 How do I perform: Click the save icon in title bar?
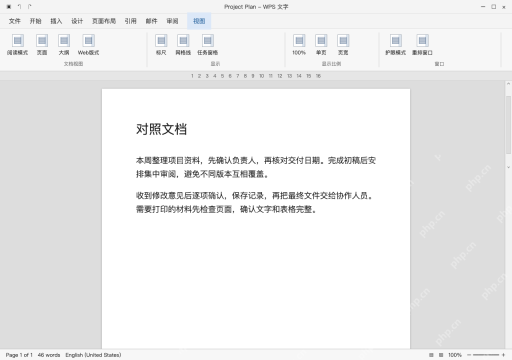tap(9, 6)
